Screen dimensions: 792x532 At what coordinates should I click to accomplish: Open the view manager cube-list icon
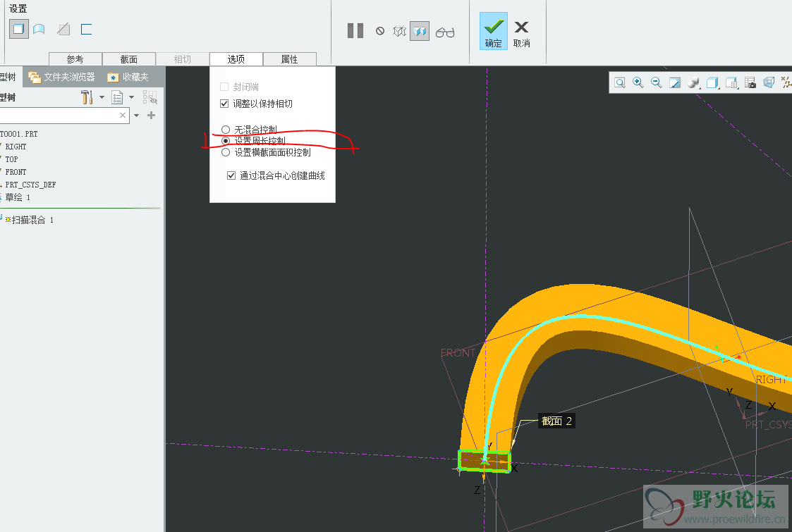[x=731, y=82]
